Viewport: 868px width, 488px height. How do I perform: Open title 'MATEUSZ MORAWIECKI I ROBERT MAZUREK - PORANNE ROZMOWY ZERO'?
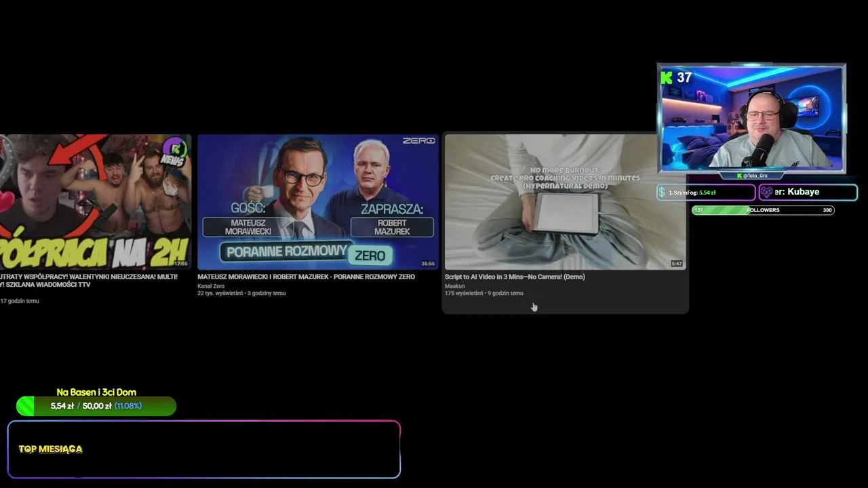(x=306, y=277)
